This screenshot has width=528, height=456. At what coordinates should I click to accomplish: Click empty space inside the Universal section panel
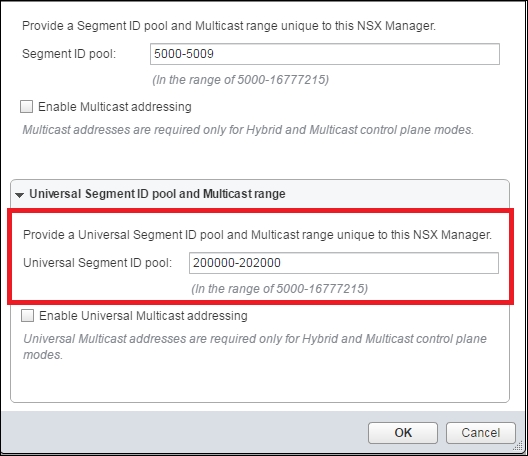259,382
